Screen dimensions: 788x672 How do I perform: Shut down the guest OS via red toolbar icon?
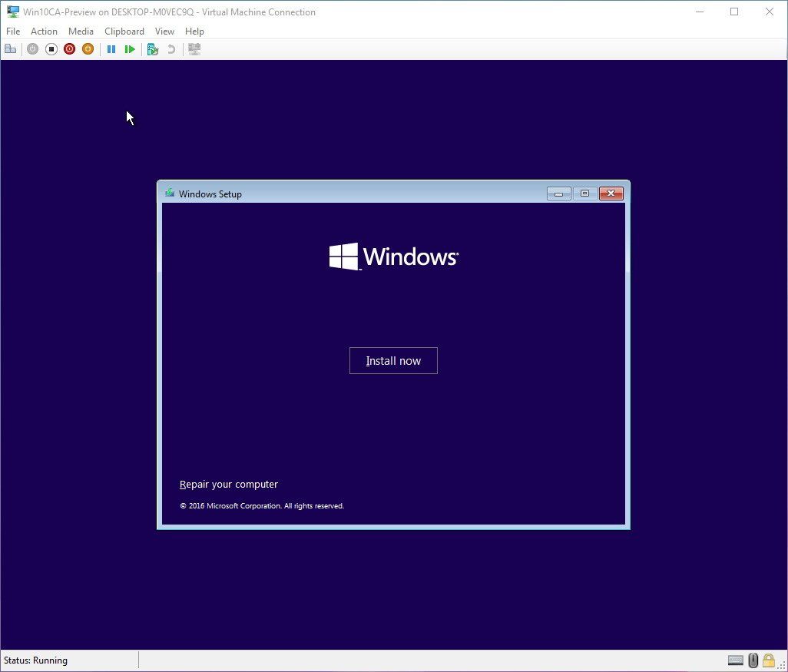coord(69,48)
